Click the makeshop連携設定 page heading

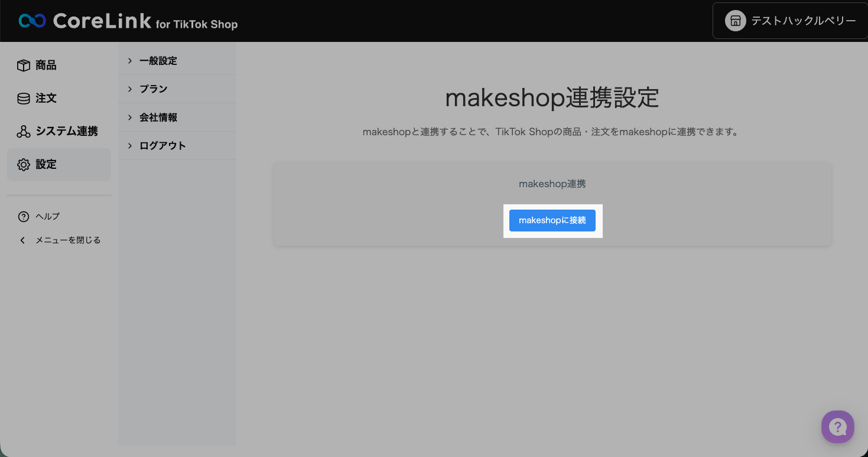[552, 98]
